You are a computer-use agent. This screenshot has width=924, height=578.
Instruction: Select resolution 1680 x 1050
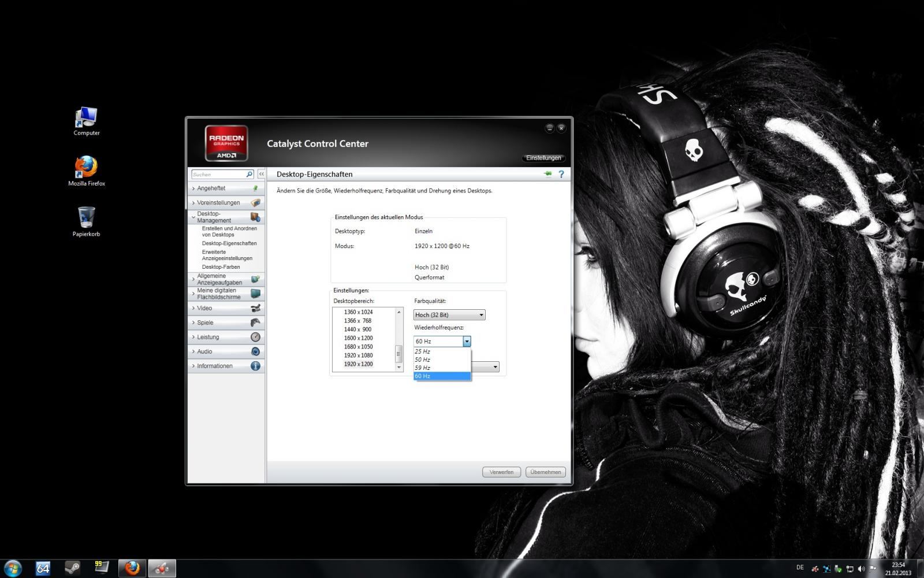coord(359,347)
